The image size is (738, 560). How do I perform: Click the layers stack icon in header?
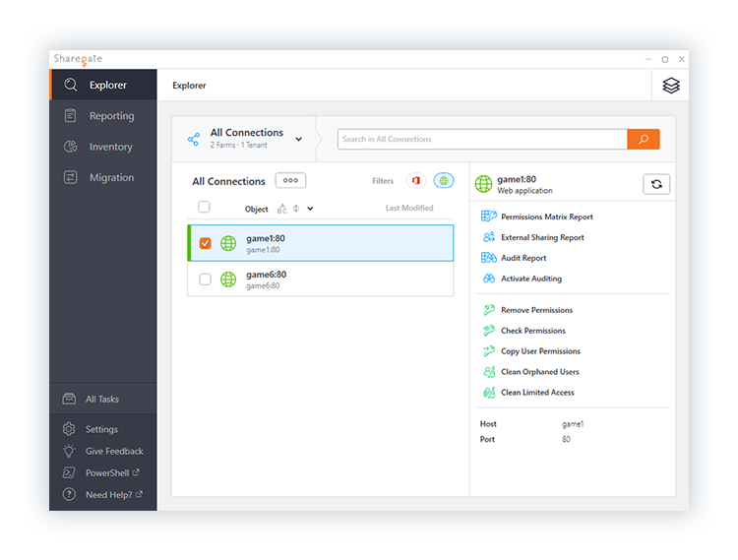671,86
